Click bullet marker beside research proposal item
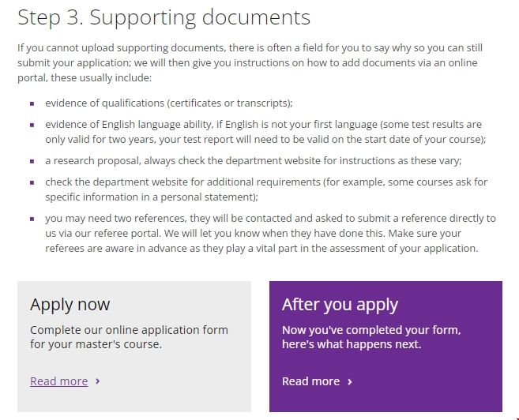This screenshot has height=420, width=519. click(x=32, y=161)
